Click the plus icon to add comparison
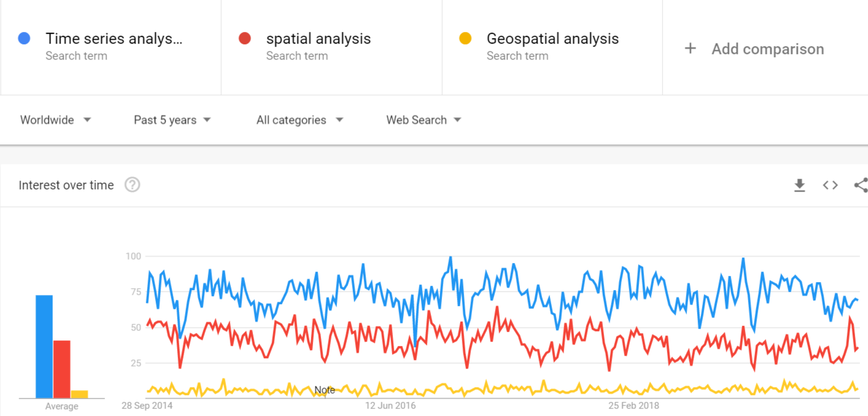The width and height of the screenshot is (868, 416). tap(690, 49)
